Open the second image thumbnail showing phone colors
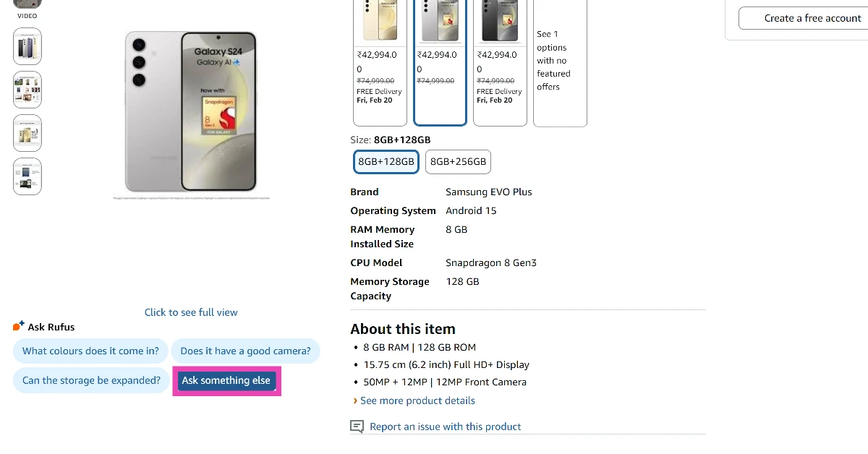Image resolution: width=868 pixels, height=454 pixels. coord(27,46)
